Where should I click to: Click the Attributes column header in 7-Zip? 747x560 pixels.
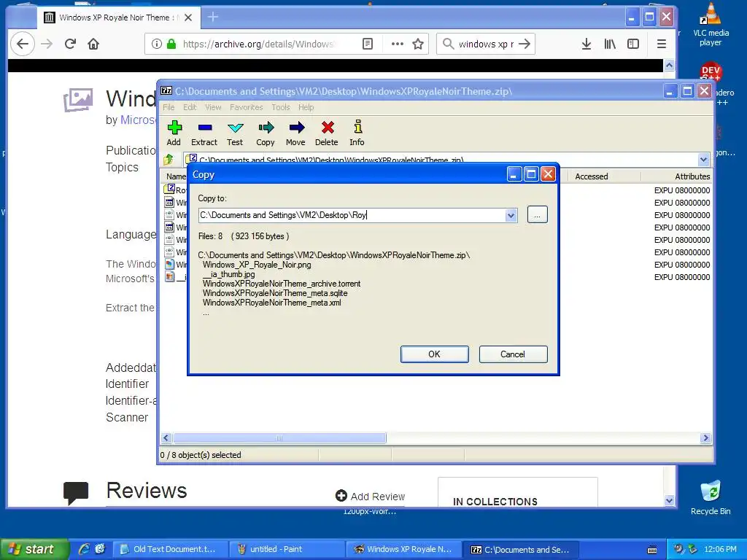tap(692, 176)
